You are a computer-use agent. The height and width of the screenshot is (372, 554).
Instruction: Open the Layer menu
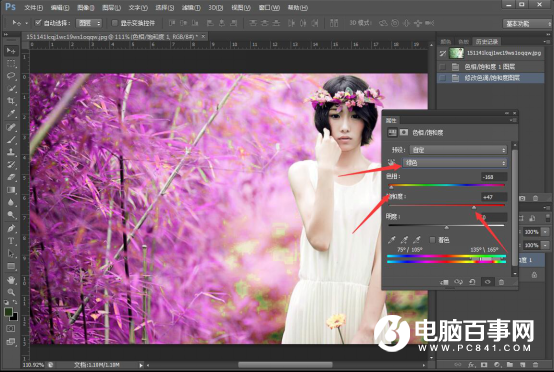click(x=111, y=7)
